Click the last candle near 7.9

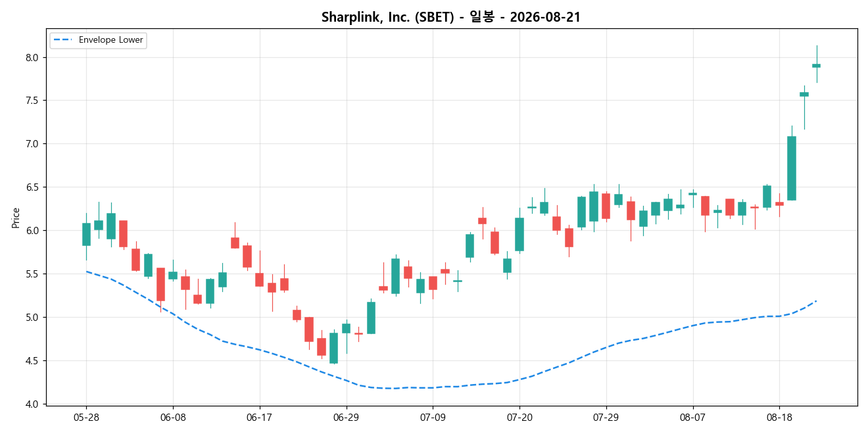[x=816, y=66]
